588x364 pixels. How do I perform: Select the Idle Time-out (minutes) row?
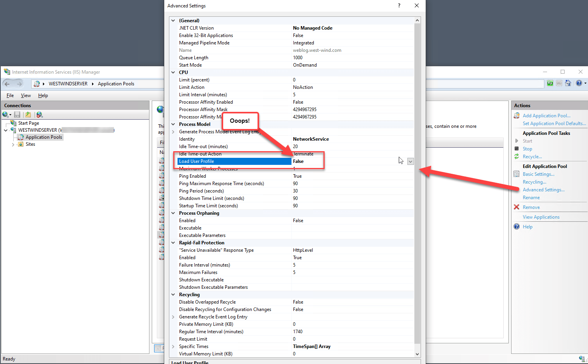pos(295,147)
